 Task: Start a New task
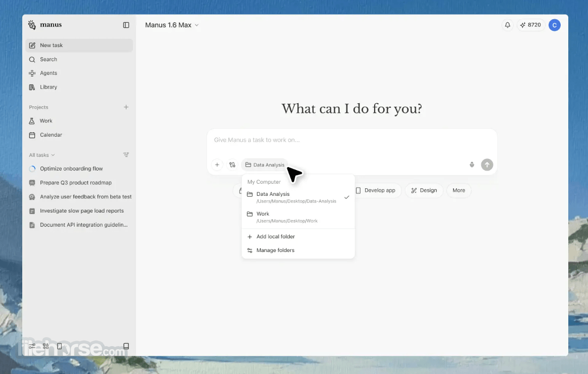(79, 46)
